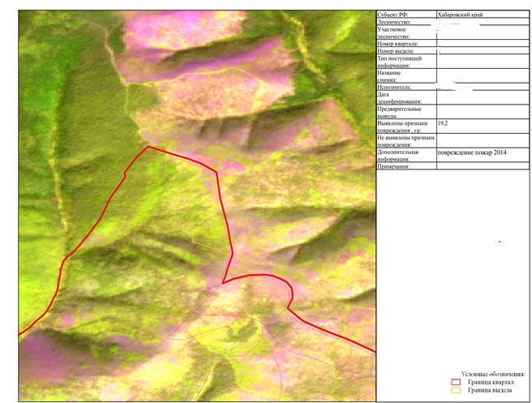The image size is (532, 403).
Task: Click the Участковое лесничество row label
Action: point(405,32)
